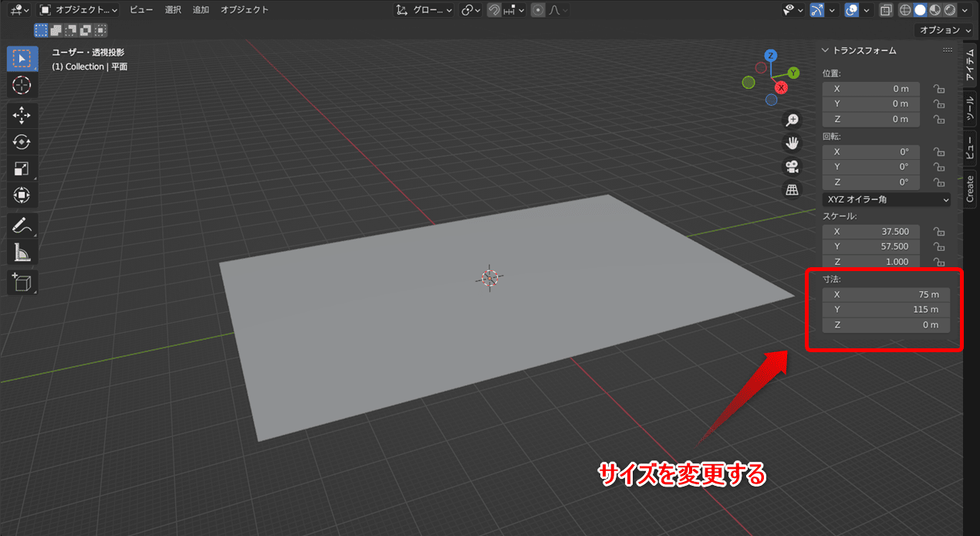Viewport: 980px width, 536px height.
Task: Click the green Y axis on the gizmo
Action: pyautogui.click(x=792, y=73)
